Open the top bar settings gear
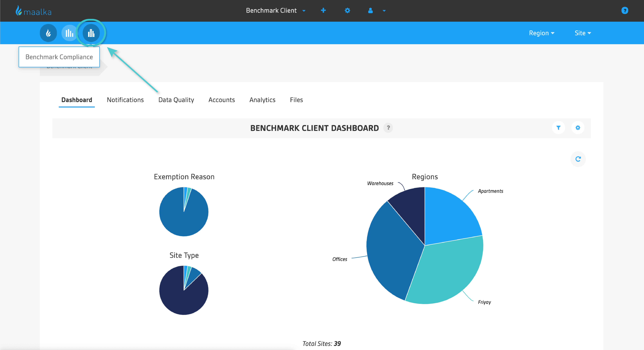The image size is (644, 350). 347,11
